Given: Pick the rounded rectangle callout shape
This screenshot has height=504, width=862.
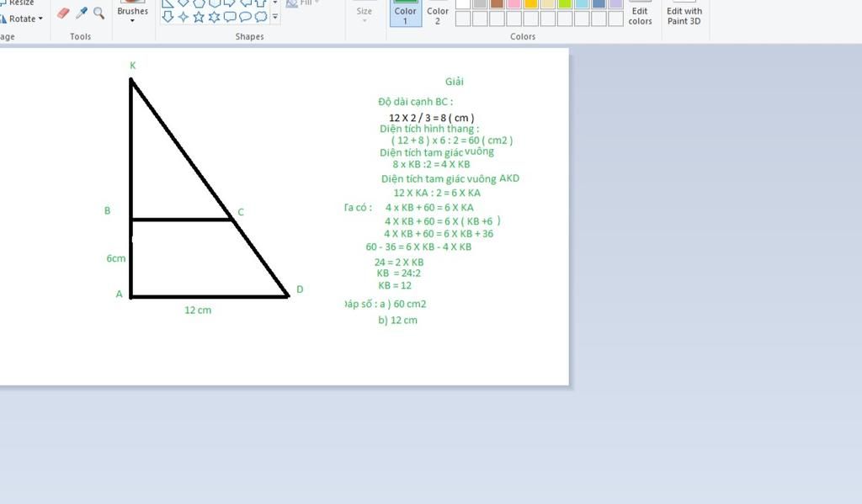Looking at the screenshot, I should click(230, 17).
